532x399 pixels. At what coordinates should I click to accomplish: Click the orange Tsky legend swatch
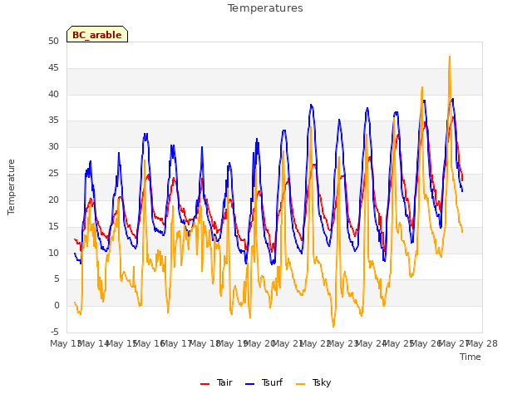300,384
